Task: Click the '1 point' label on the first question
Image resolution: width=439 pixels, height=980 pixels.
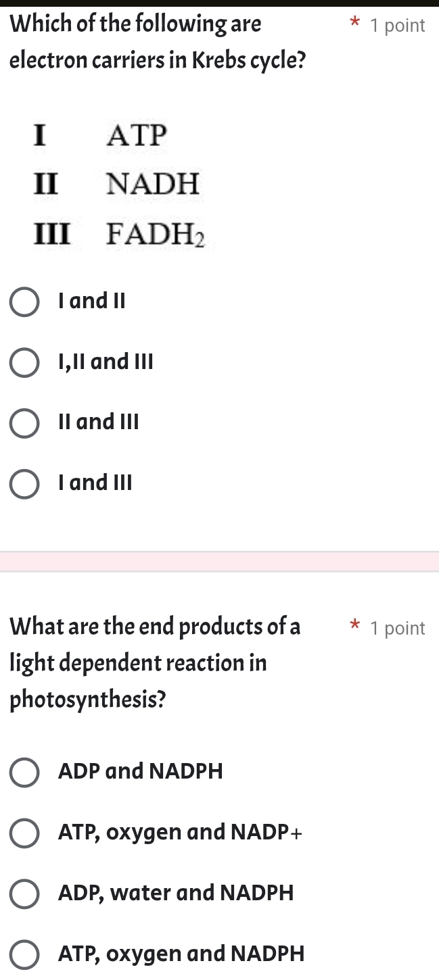Action: point(398,25)
